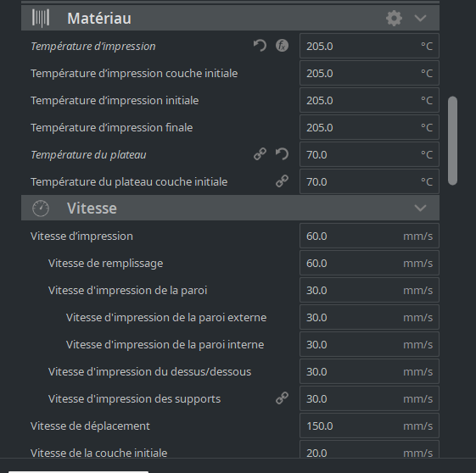Select Vitesse d'impression de la paroi label
This screenshot has width=476, height=473.
pos(128,291)
